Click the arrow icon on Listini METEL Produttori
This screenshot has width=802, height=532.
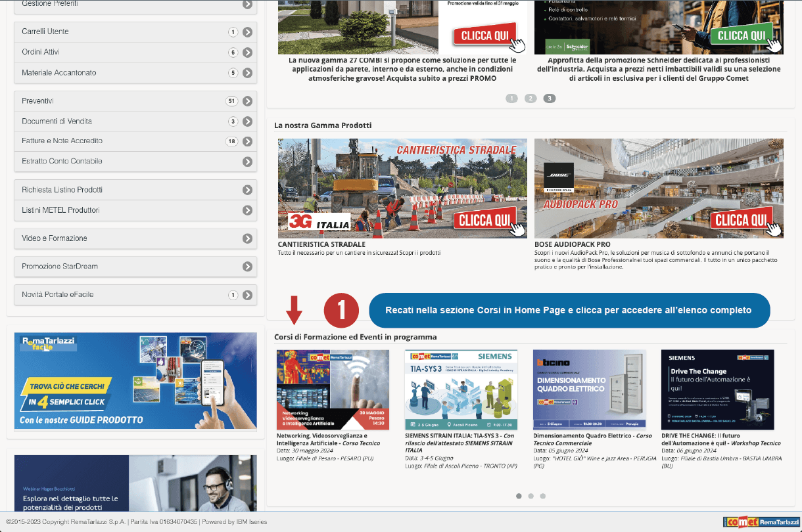click(x=247, y=211)
